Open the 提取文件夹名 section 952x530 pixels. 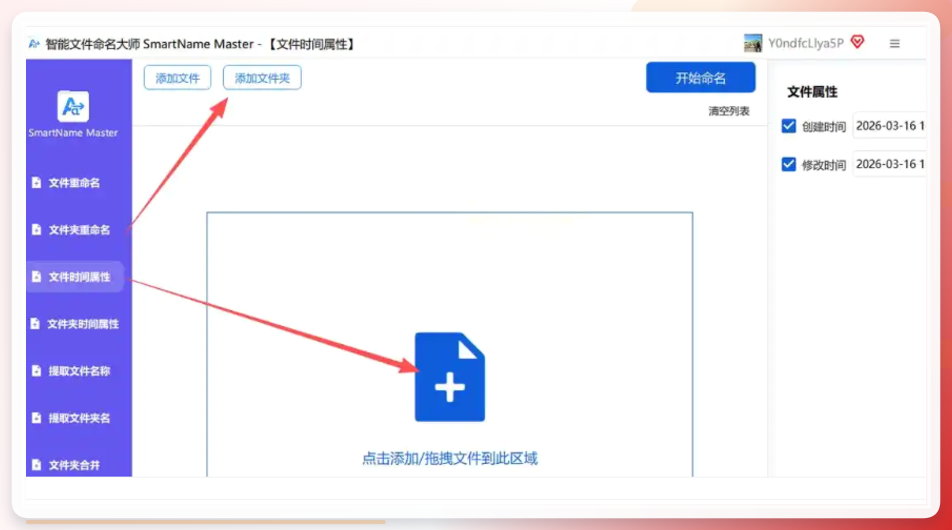79,418
